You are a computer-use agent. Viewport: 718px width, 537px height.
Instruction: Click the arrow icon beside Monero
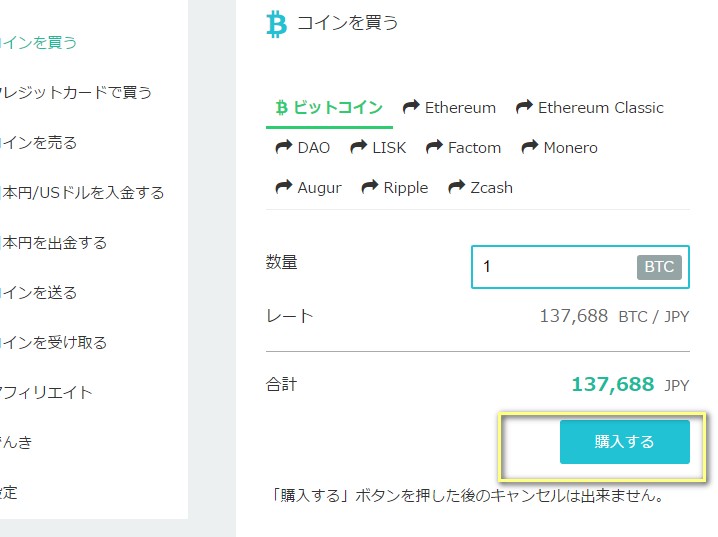[530, 147]
